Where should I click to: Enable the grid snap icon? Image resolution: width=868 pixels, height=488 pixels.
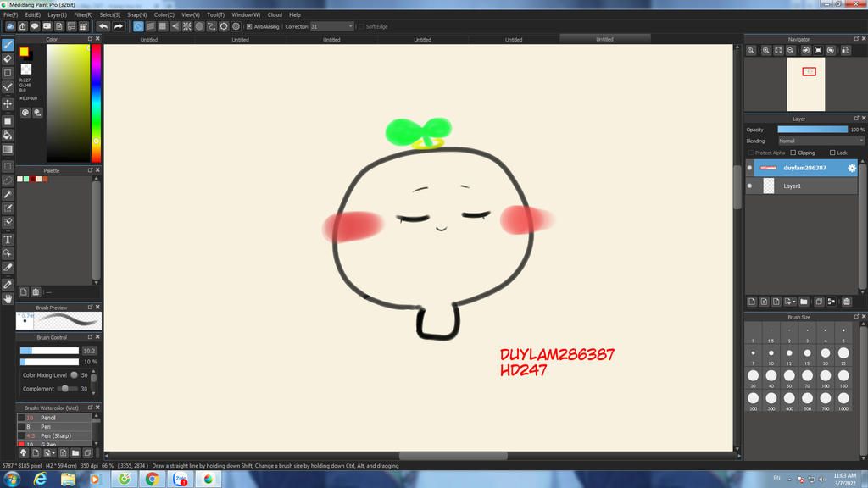163,26
